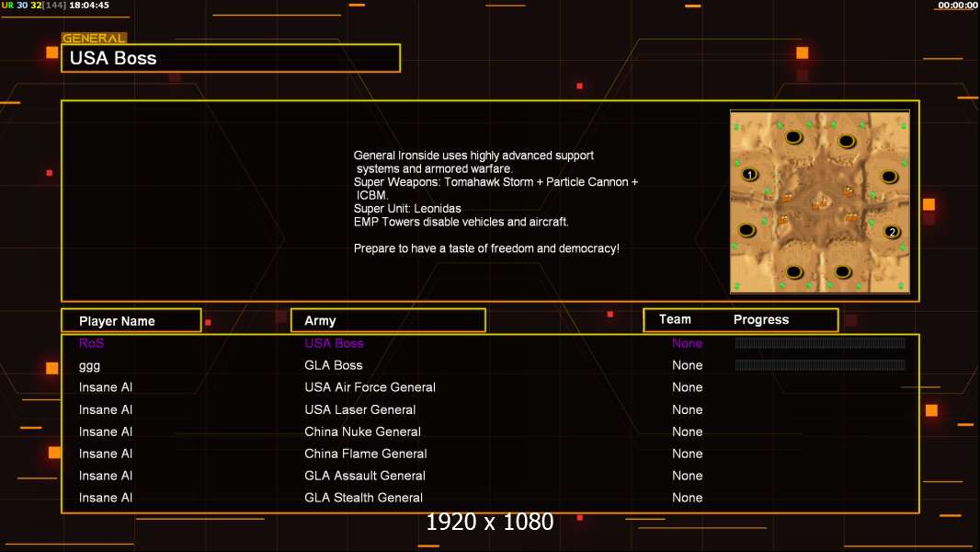Click team None in GLA Stealth General row
Image resolution: width=980 pixels, height=552 pixels.
point(687,498)
